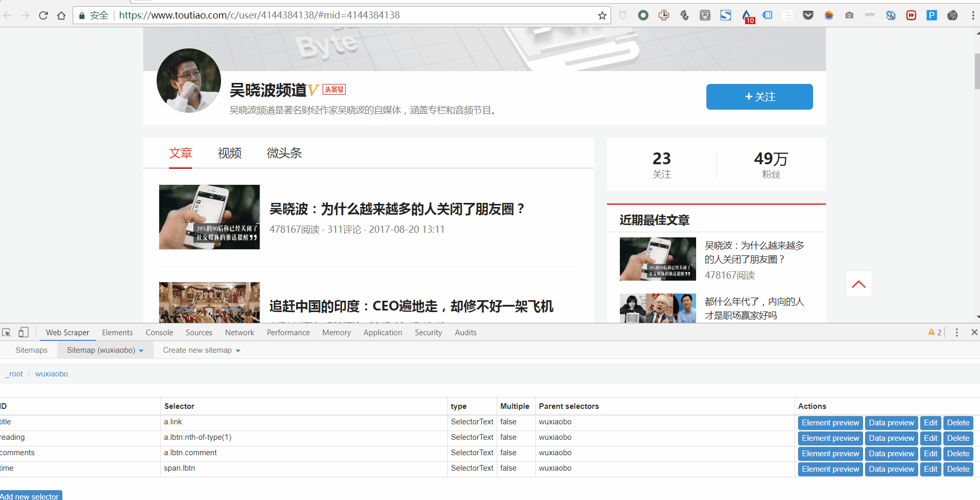980x500 pixels.
Task: Open the green circle extension icon
Action: 643,15
